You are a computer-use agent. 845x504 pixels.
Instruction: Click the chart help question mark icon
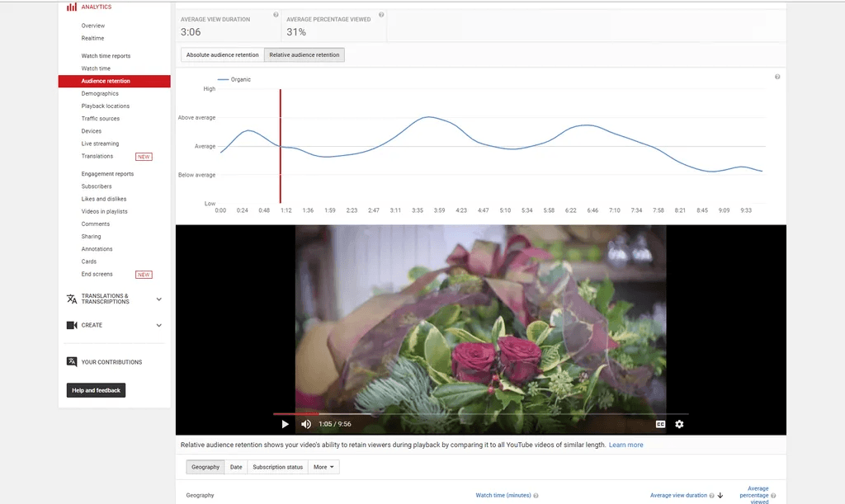click(x=777, y=77)
